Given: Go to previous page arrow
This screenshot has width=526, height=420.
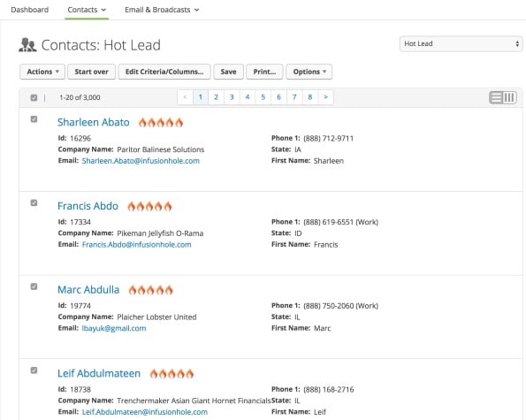Looking at the screenshot, I should (x=185, y=97).
